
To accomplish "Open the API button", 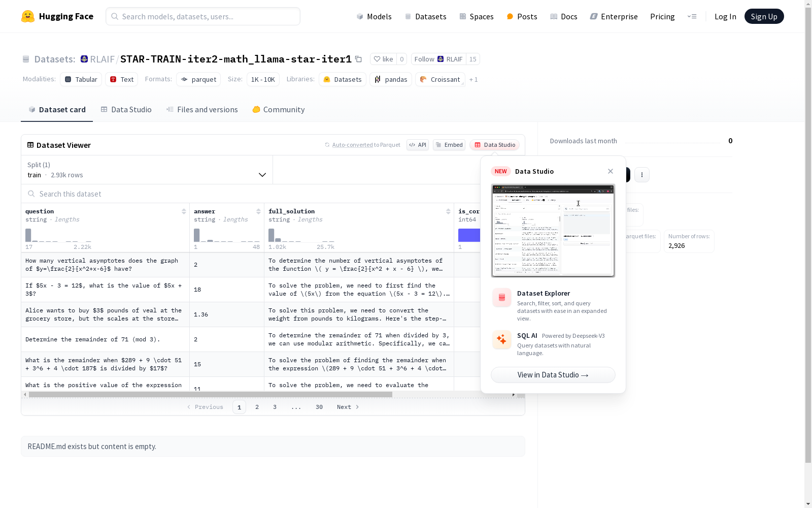I will tap(418, 145).
